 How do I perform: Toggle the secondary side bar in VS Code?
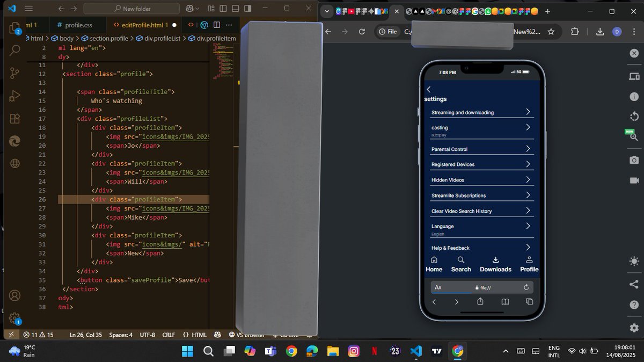coord(247,9)
